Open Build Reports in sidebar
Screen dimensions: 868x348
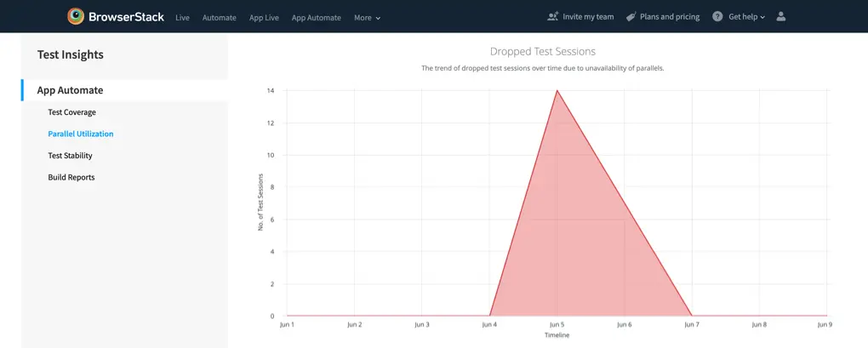pos(71,177)
